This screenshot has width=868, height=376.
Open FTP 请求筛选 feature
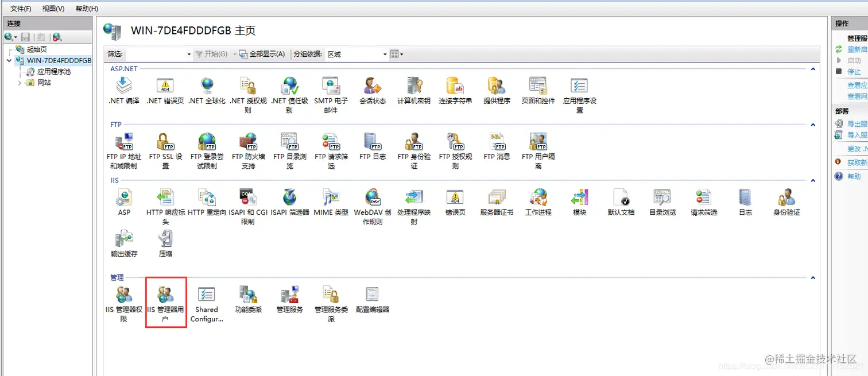[x=331, y=151]
